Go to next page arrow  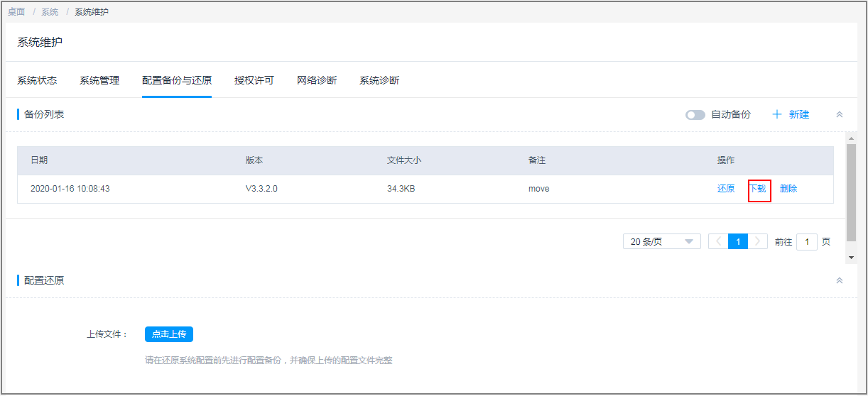[x=759, y=242]
